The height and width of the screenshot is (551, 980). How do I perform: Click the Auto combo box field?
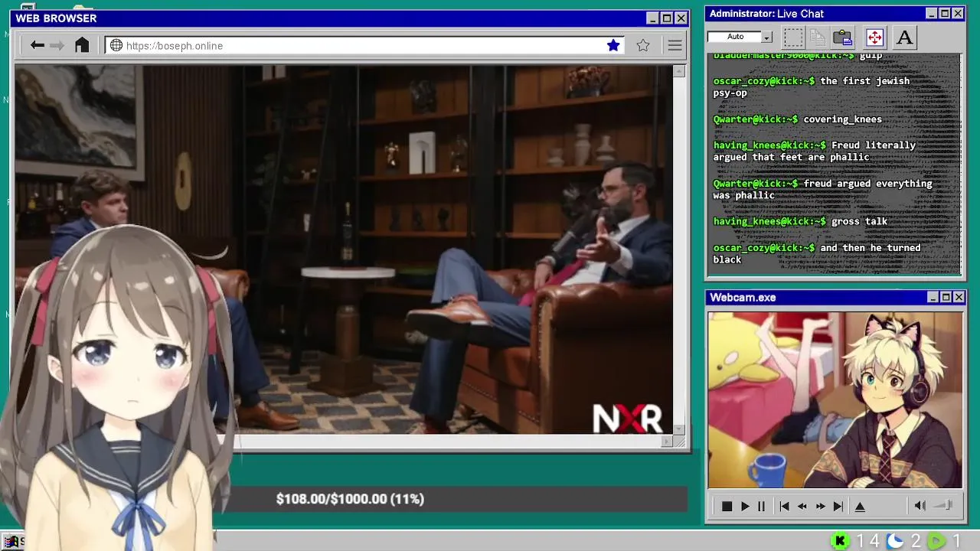[x=734, y=37]
